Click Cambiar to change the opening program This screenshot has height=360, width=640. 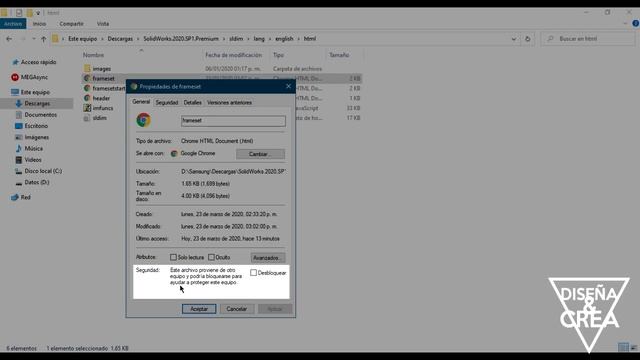260,154
